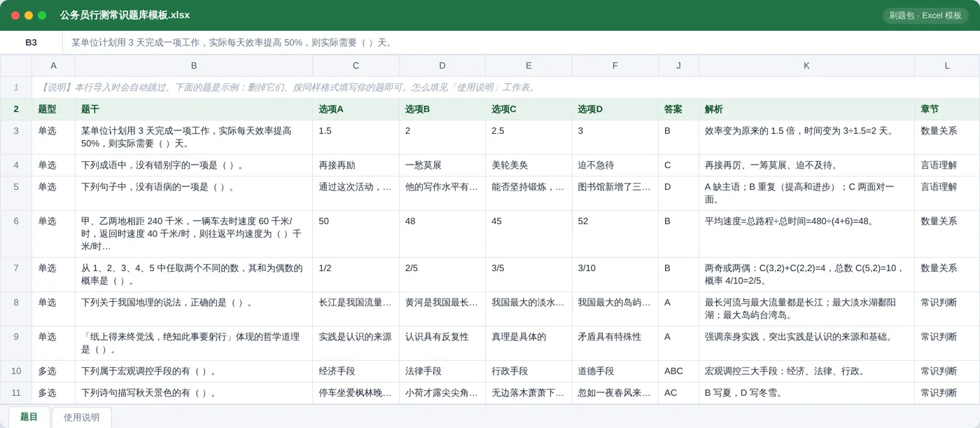Select column F header

point(615,66)
